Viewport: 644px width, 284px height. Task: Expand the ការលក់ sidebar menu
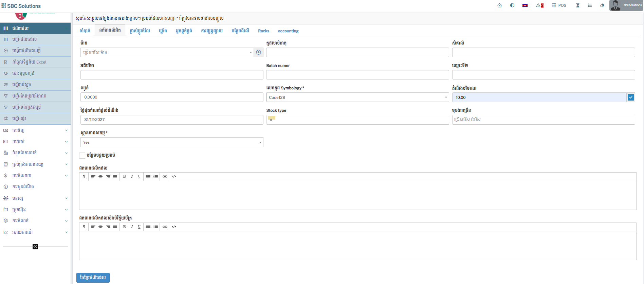coord(35,141)
